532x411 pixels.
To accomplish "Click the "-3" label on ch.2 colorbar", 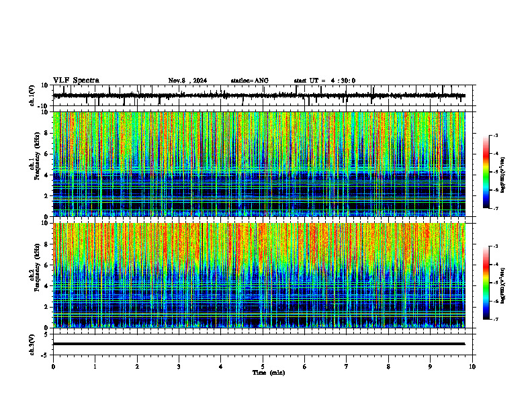I will point(496,246).
